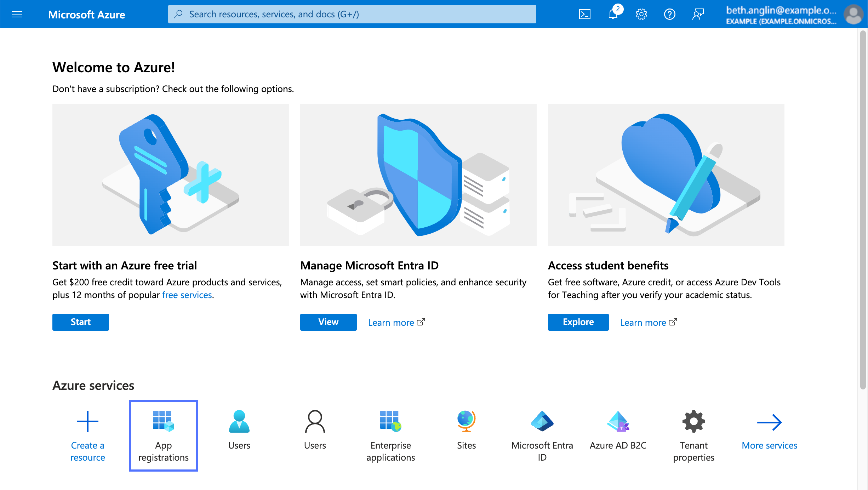Click the Create a resource plus icon
The width and height of the screenshot is (868, 490).
[88, 421]
